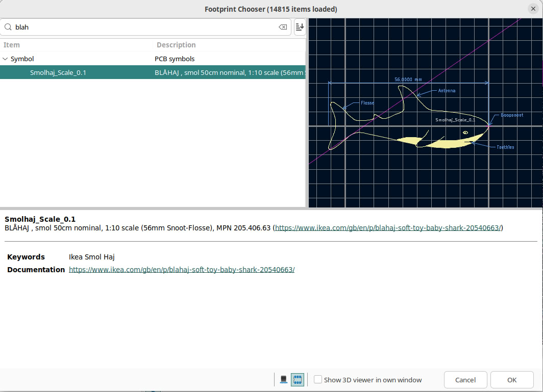Click the Teethies label in the preview
Screen dimensions: 543x392
click(505, 147)
